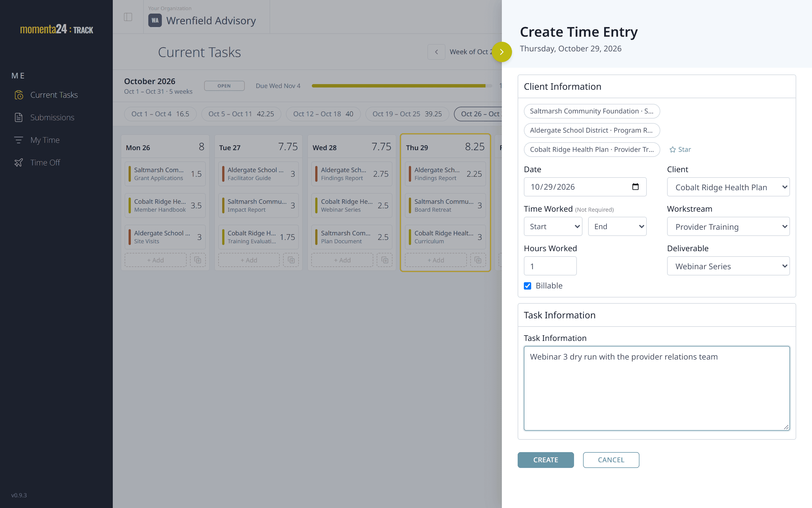812x508 pixels.
Task: Open the date picker calendar icon
Action: click(x=635, y=187)
